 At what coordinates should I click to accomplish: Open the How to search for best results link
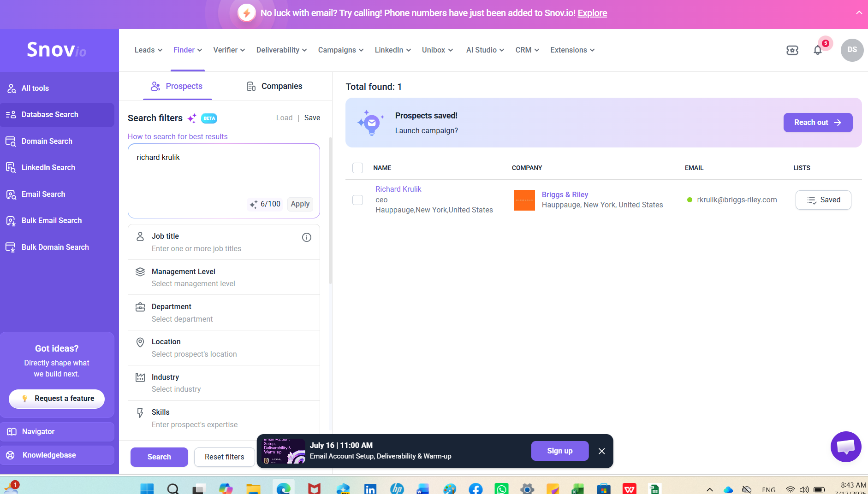[178, 136]
